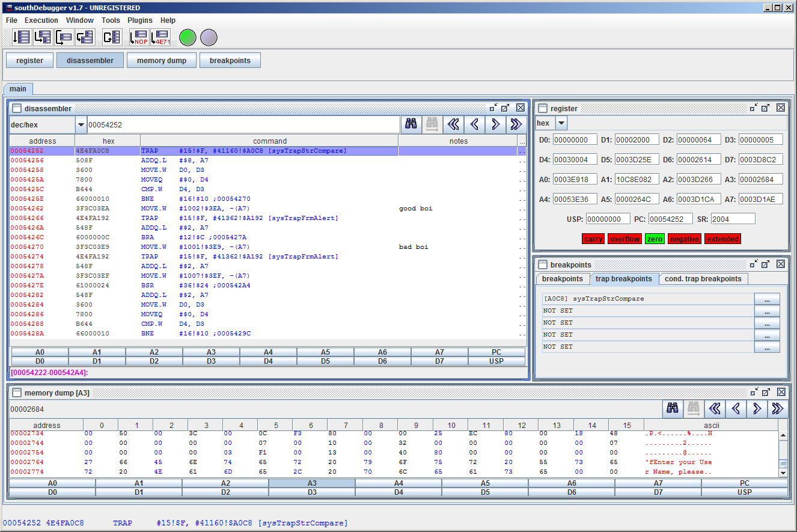Click the D0 register value field
Screen dimensions: 797x532
click(x=575, y=139)
